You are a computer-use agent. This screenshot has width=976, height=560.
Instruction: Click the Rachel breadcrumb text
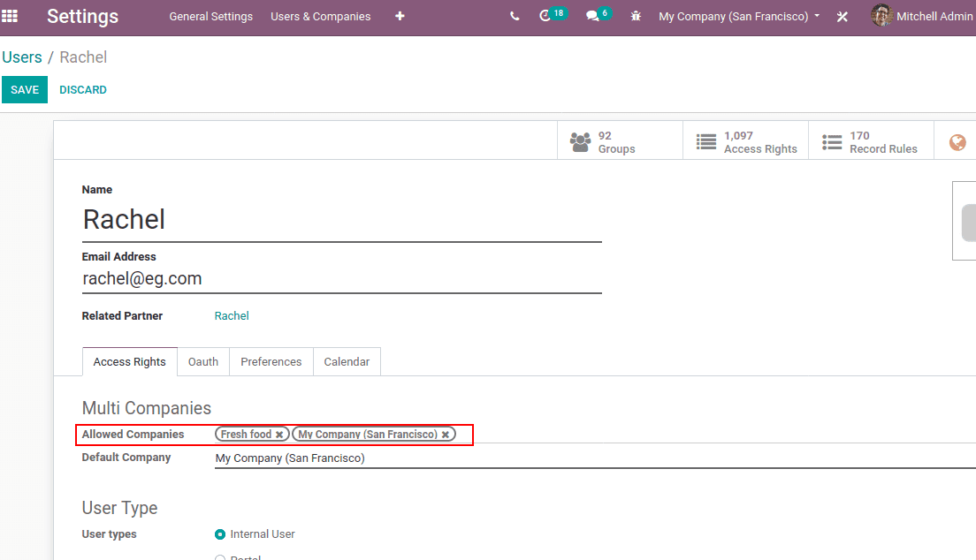click(83, 57)
